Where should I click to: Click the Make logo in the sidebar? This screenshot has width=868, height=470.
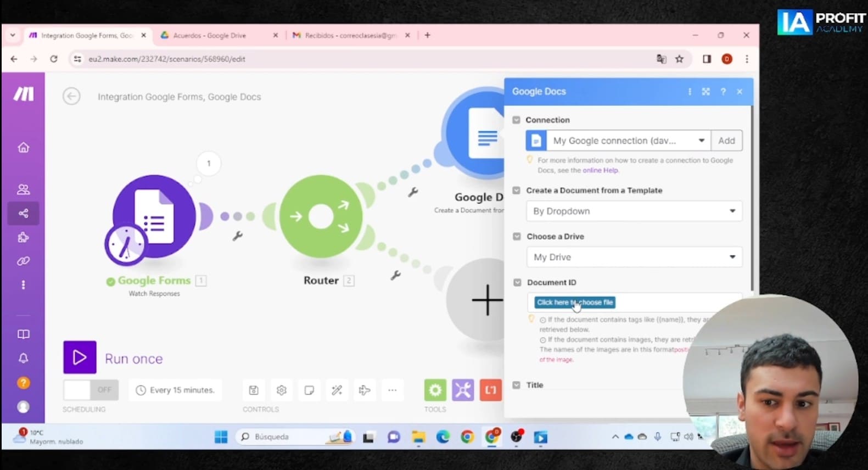(24, 94)
